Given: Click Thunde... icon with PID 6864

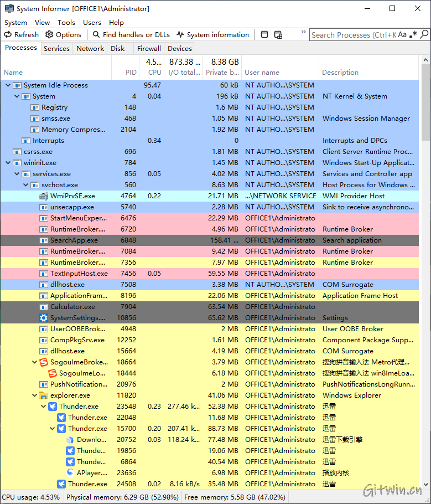Looking at the screenshot, I should tap(70, 462).
